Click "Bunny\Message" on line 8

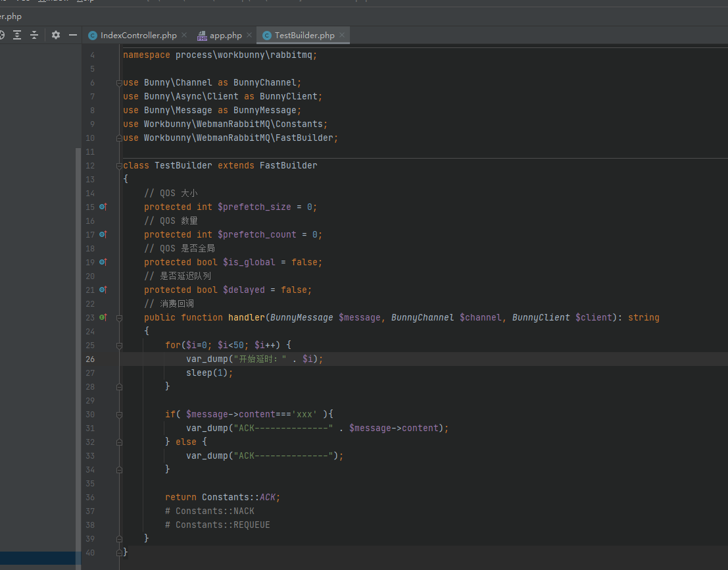(178, 111)
